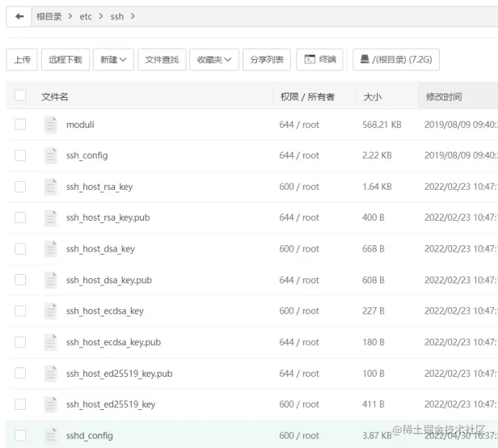Image resolution: width=498 pixels, height=448 pixels.
Task: Open ssh_host_ed25519_key.pub file name
Action: click(119, 374)
